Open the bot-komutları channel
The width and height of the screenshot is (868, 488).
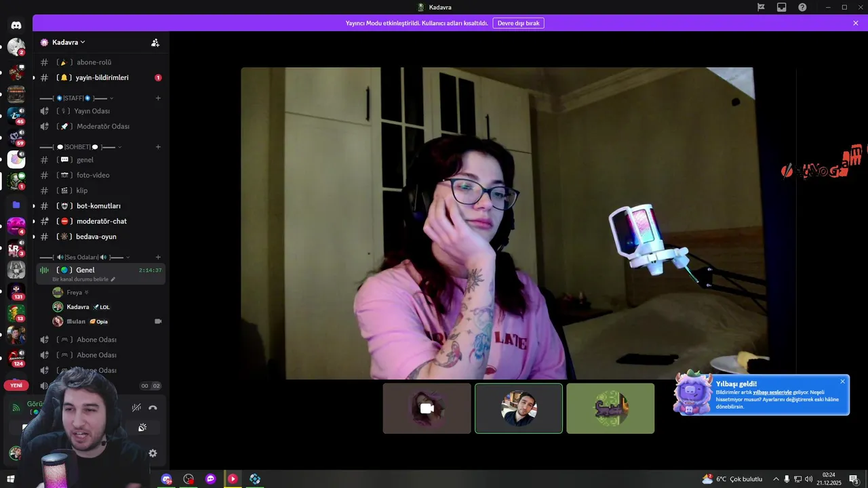[100, 206]
